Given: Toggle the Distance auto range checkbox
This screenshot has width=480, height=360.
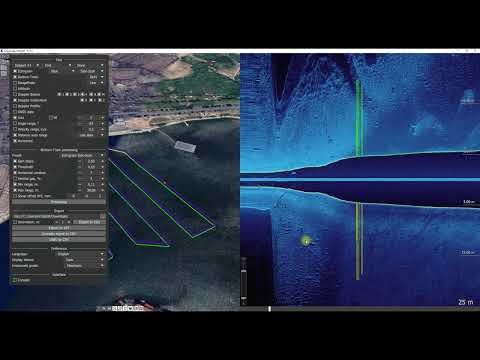Looking at the screenshot, I should point(15,135).
